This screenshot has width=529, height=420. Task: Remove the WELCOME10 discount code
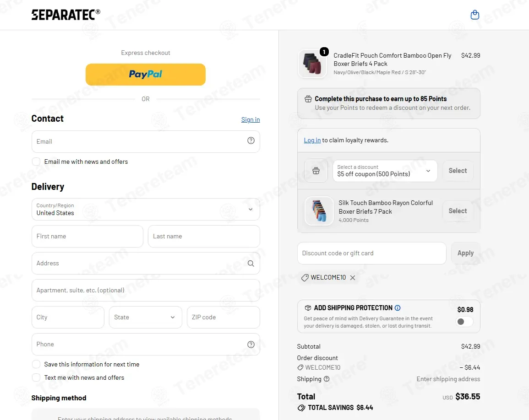click(353, 277)
